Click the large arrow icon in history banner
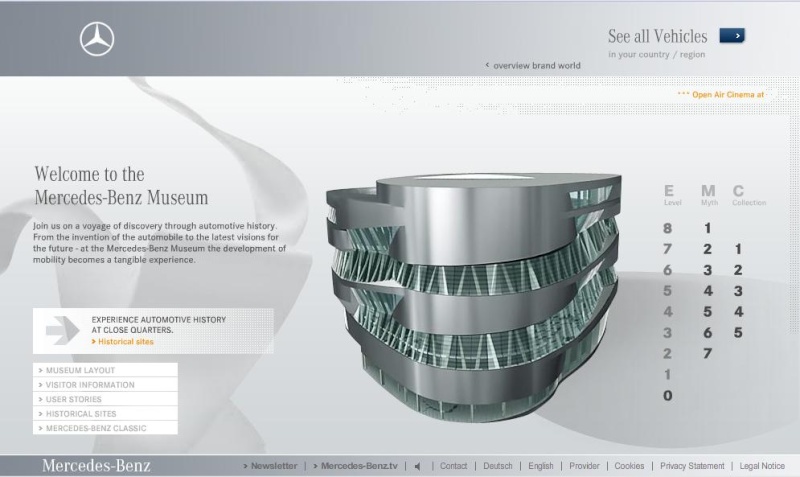The height and width of the screenshot is (477, 800). 62,330
